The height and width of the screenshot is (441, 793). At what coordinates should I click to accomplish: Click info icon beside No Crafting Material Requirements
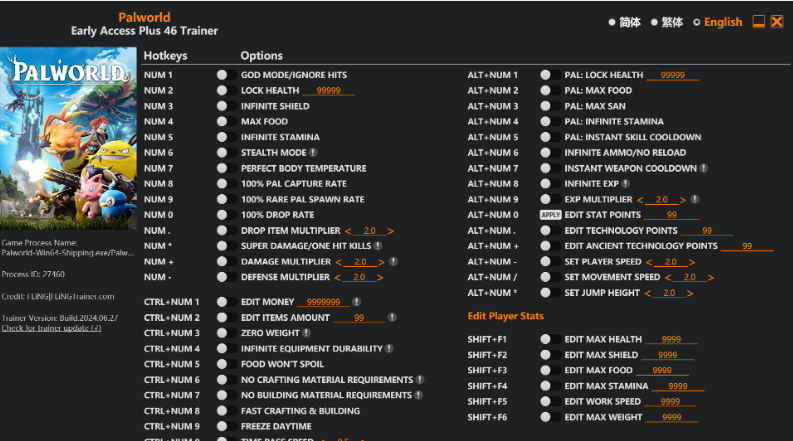[420, 380]
